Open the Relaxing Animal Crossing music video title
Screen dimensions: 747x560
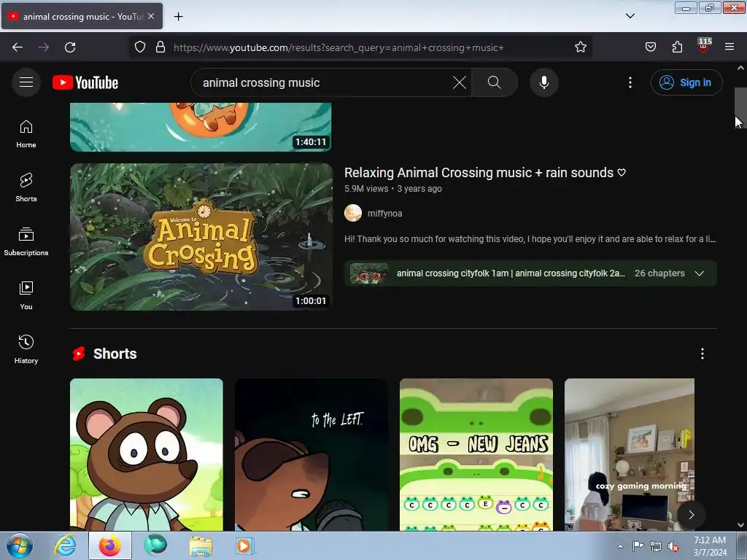pos(484,172)
